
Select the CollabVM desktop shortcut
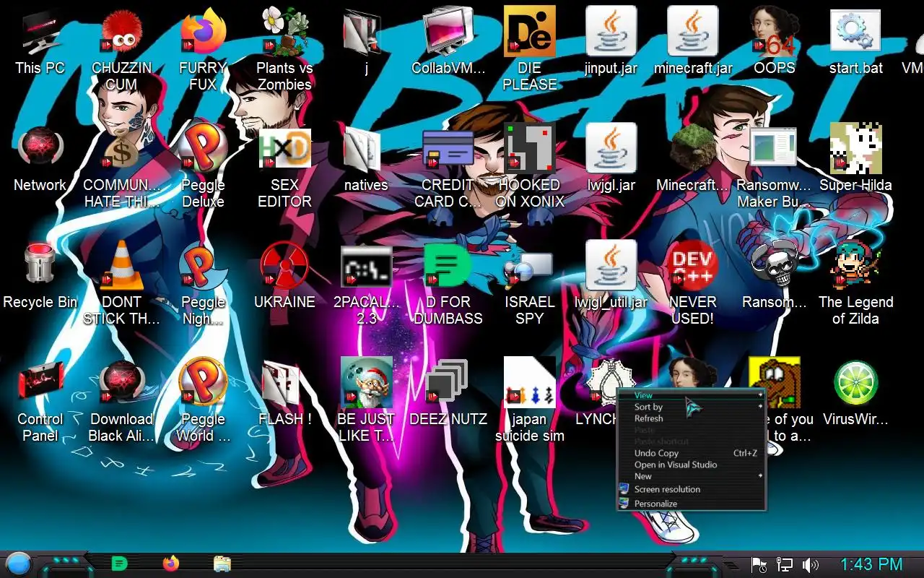pos(448,32)
